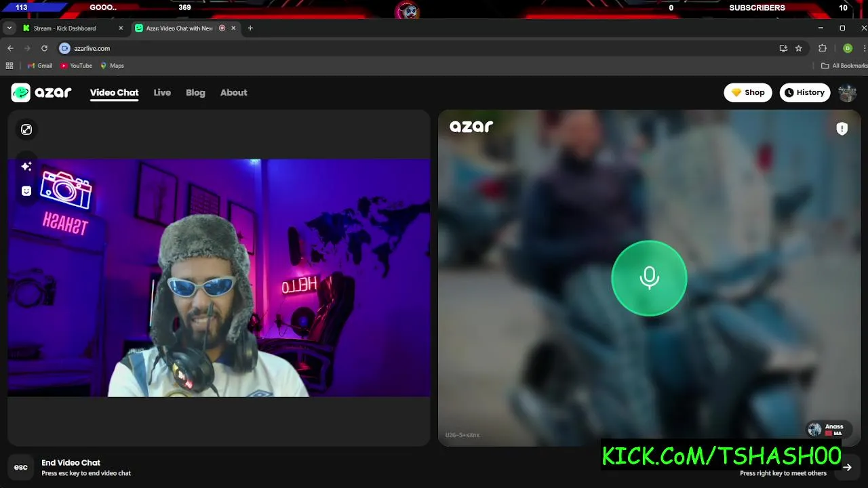868x488 pixels.
Task: Open the Blog page
Action: pos(195,93)
